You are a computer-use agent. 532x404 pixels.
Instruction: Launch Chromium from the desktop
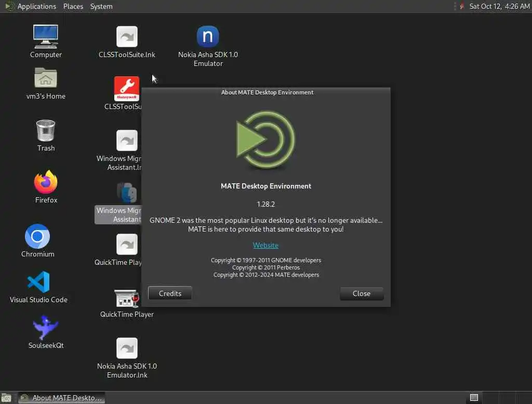coord(37,236)
